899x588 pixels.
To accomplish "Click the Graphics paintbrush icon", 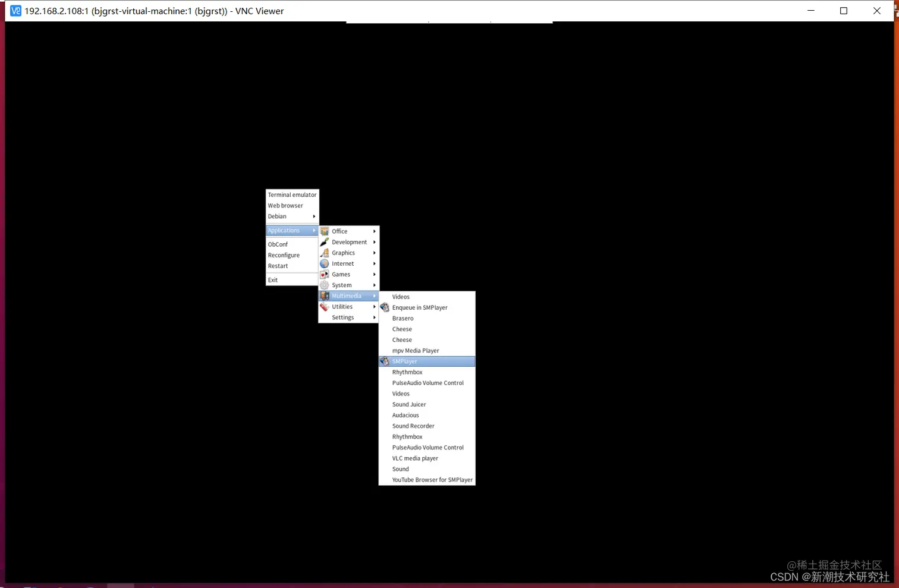I will [x=325, y=253].
